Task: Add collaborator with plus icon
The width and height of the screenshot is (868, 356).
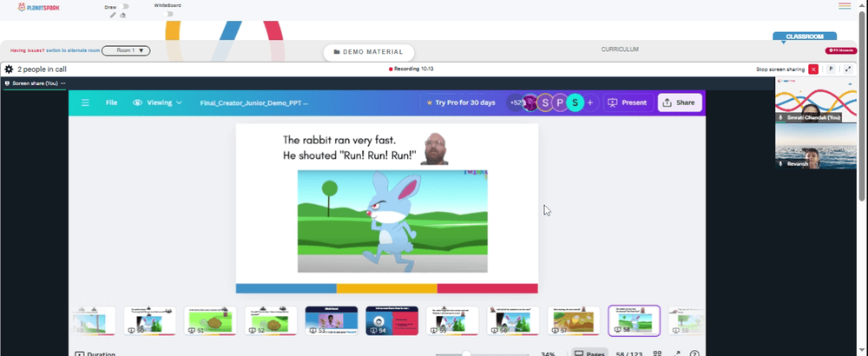Action: 590,102
